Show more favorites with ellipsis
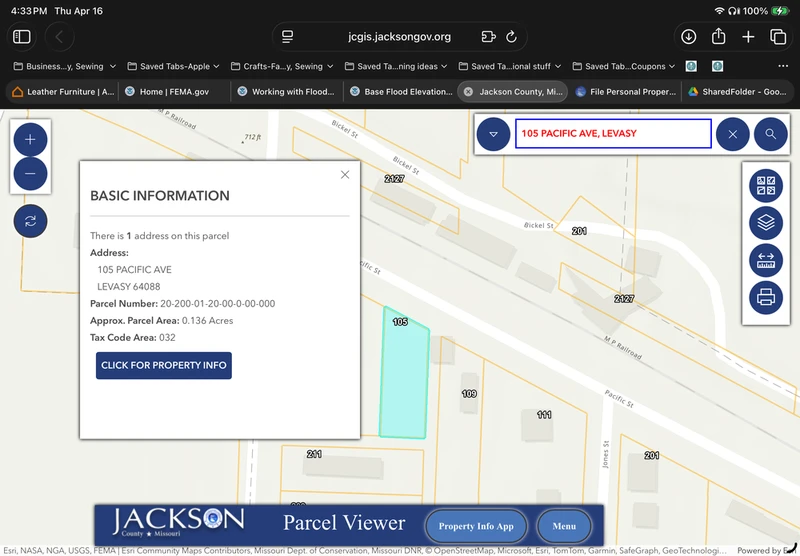 [x=783, y=66]
